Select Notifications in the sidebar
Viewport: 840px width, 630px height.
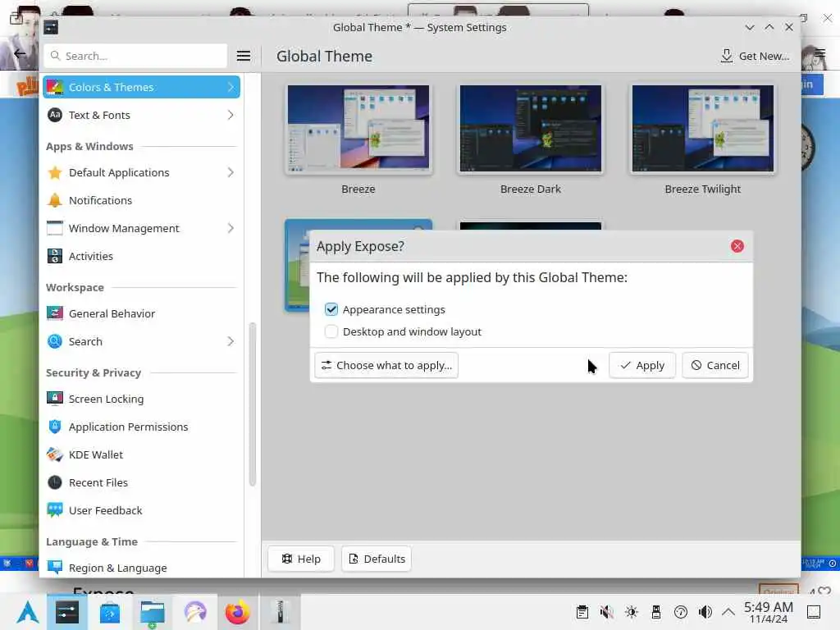pos(141,200)
